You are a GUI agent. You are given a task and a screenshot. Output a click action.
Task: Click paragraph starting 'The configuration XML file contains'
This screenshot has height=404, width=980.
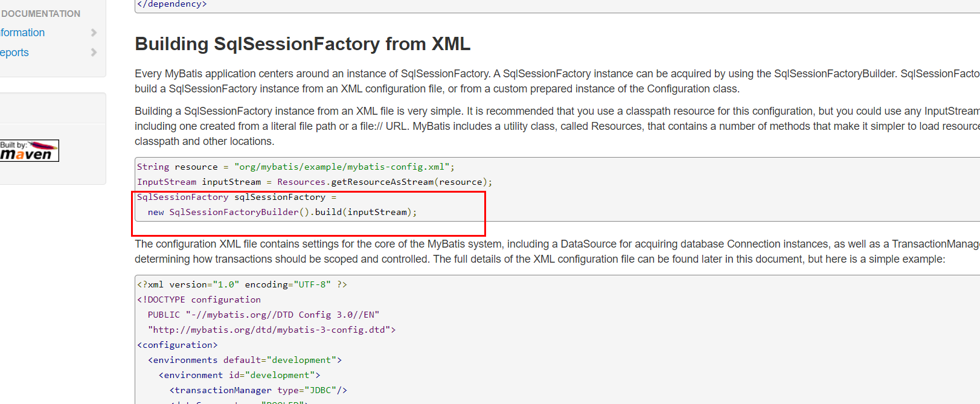[557, 251]
